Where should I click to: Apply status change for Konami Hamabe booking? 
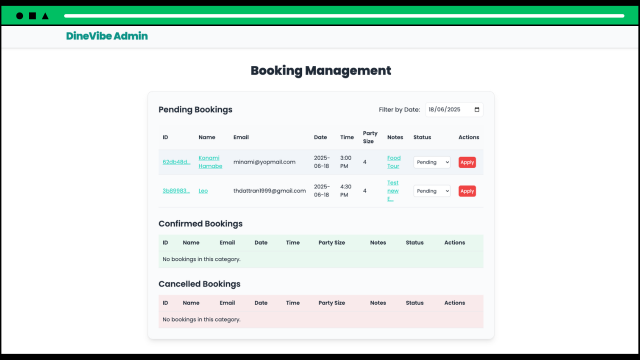(x=467, y=162)
